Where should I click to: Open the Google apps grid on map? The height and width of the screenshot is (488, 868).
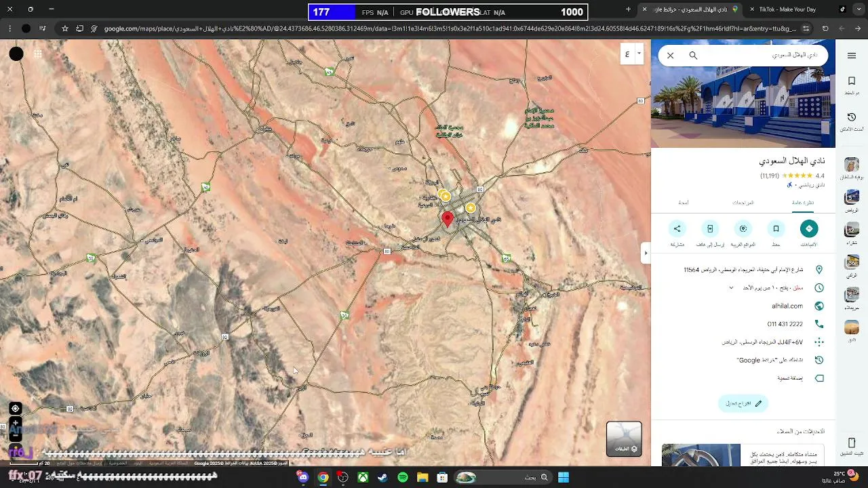coord(38,54)
